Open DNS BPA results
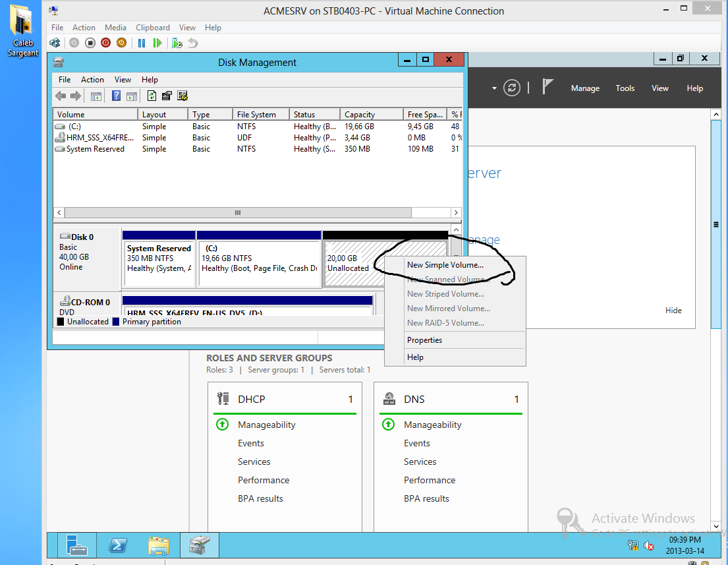 [x=426, y=498]
